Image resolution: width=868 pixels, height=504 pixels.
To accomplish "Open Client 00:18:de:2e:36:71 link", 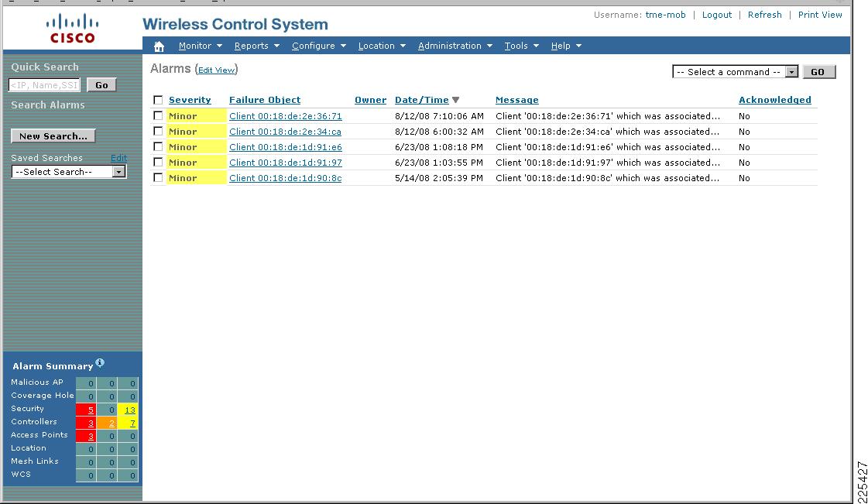I will coord(286,116).
